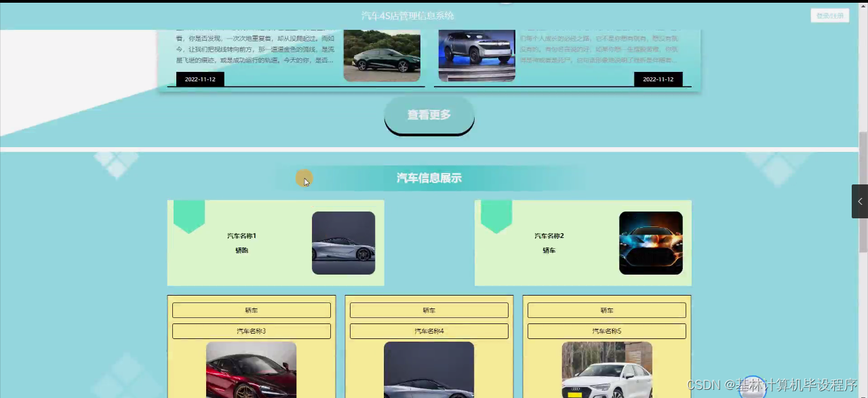Open the right news article dated 2022-11-12

[657, 79]
